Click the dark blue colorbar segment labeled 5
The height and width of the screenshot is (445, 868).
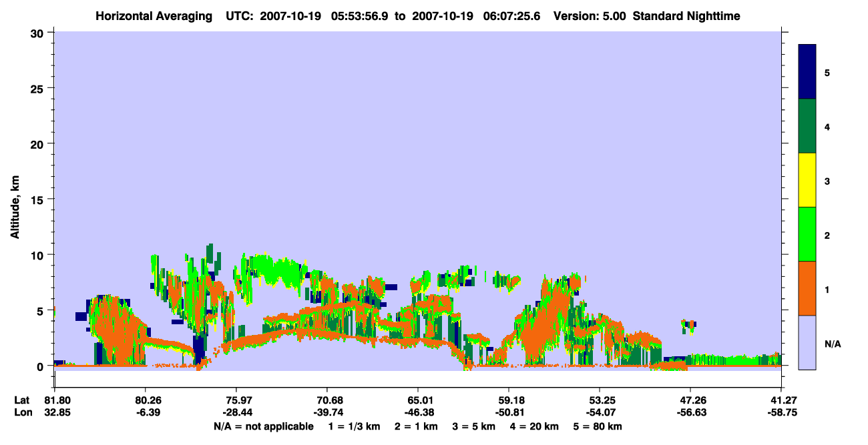(807, 72)
